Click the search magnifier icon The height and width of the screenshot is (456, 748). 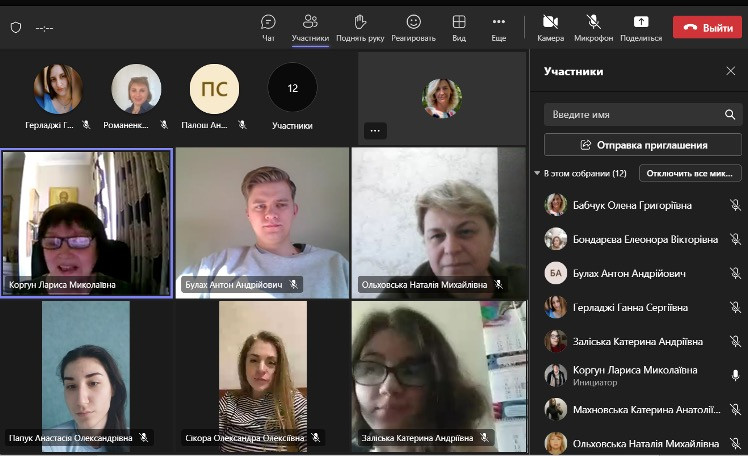(730, 114)
